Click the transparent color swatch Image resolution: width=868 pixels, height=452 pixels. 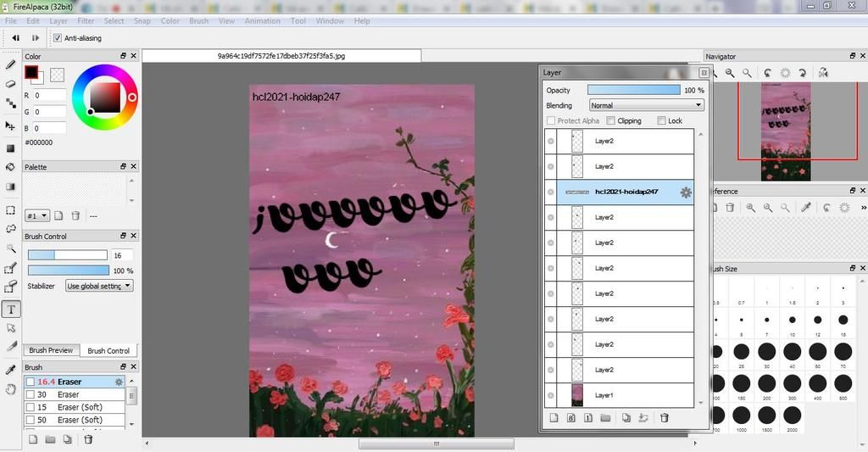(x=57, y=75)
